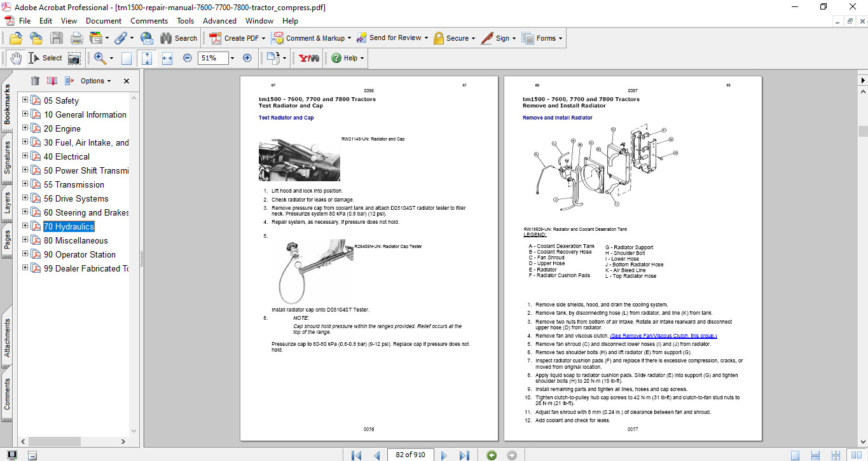868x461 pixels.
Task: Open a file with the Open icon
Action: [x=15, y=38]
